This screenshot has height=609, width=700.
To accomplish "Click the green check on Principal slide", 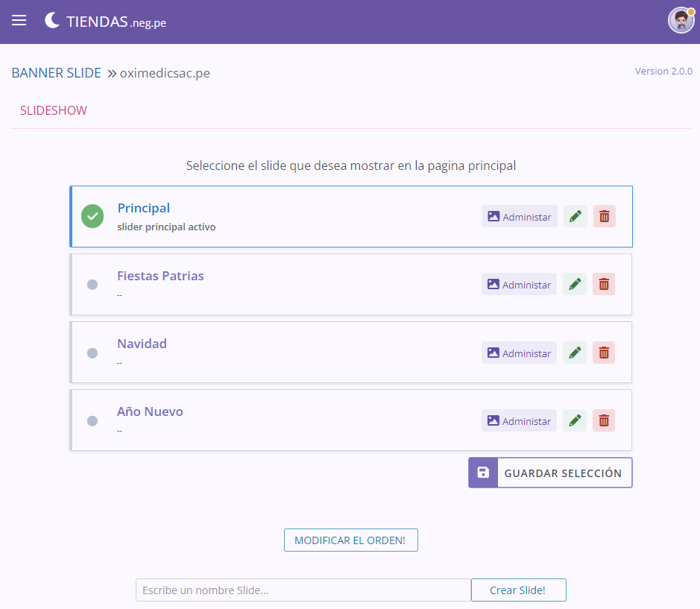I will coord(92,217).
